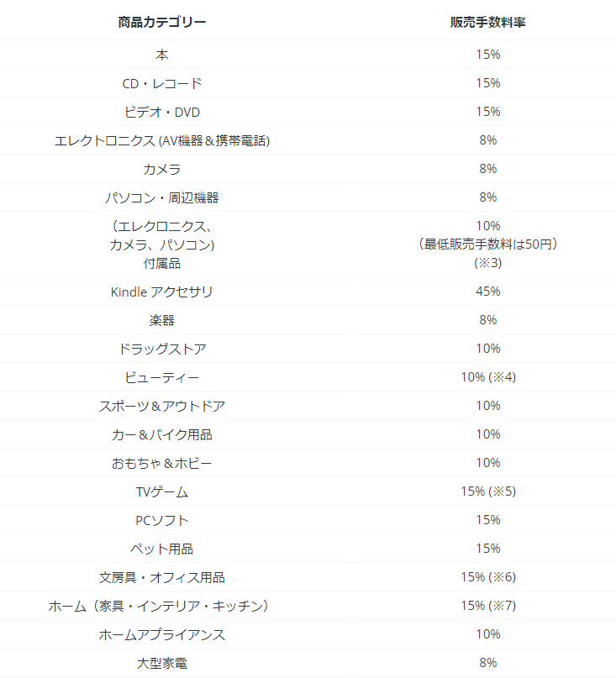Select the カメラ category cell
616x678 pixels.
tap(162, 169)
